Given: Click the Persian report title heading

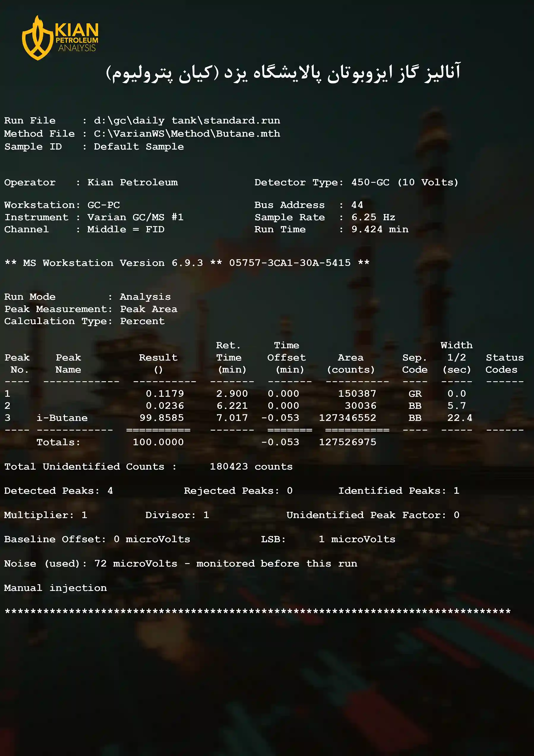Looking at the screenshot, I should click(283, 73).
